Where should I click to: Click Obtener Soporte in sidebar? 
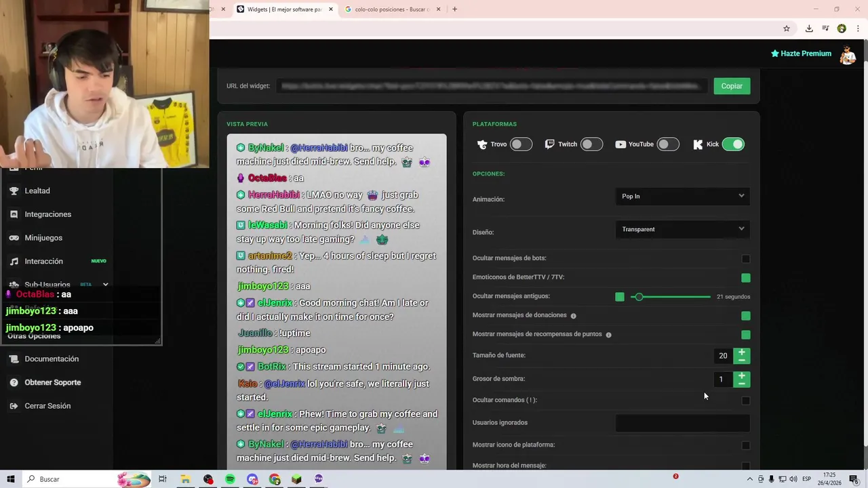[x=53, y=383]
